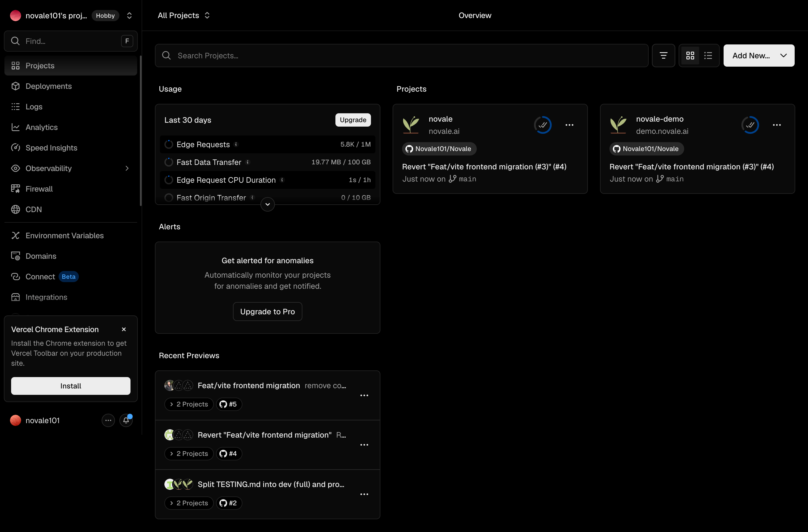
Task: Click the Observability eye icon
Action: pos(15,168)
